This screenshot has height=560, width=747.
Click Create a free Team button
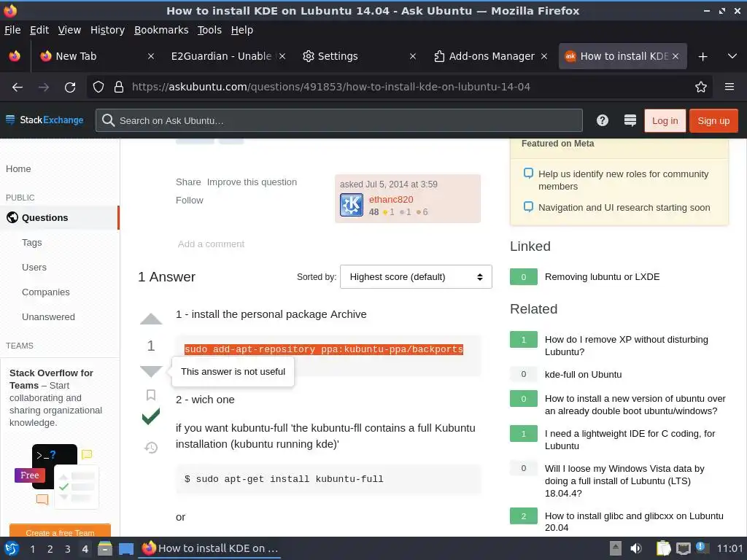[60, 532]
